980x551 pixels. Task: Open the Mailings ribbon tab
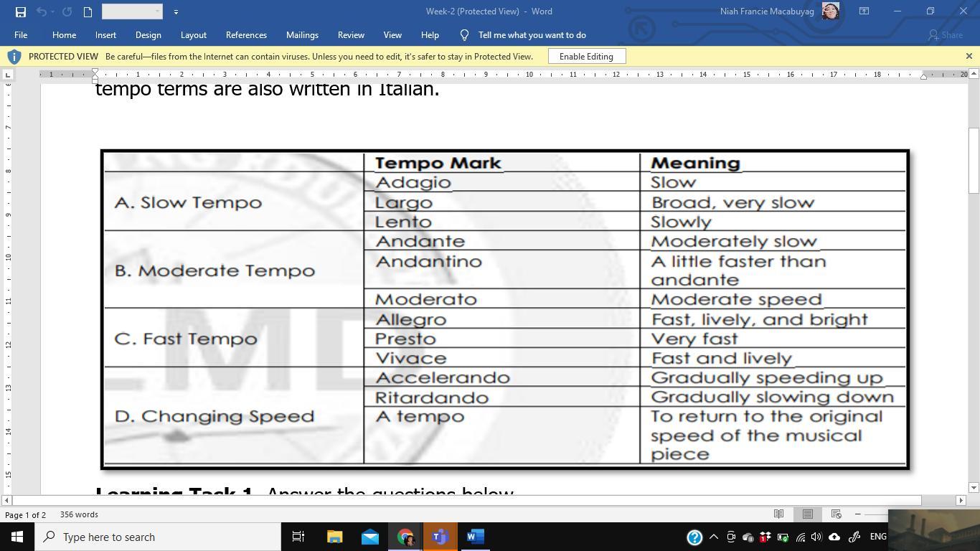[302, 34]
